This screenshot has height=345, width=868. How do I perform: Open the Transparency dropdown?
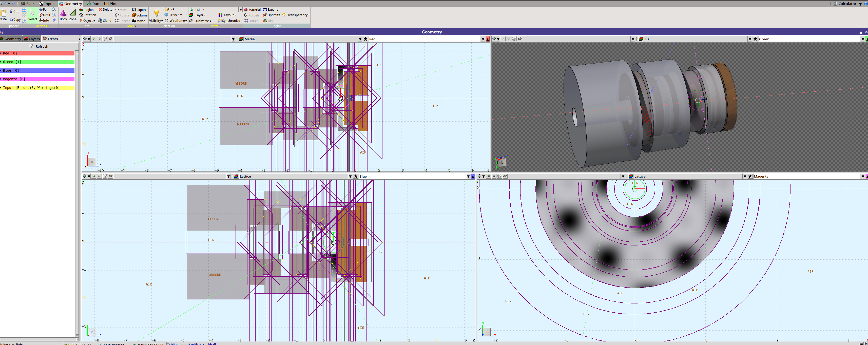(298, 15)
